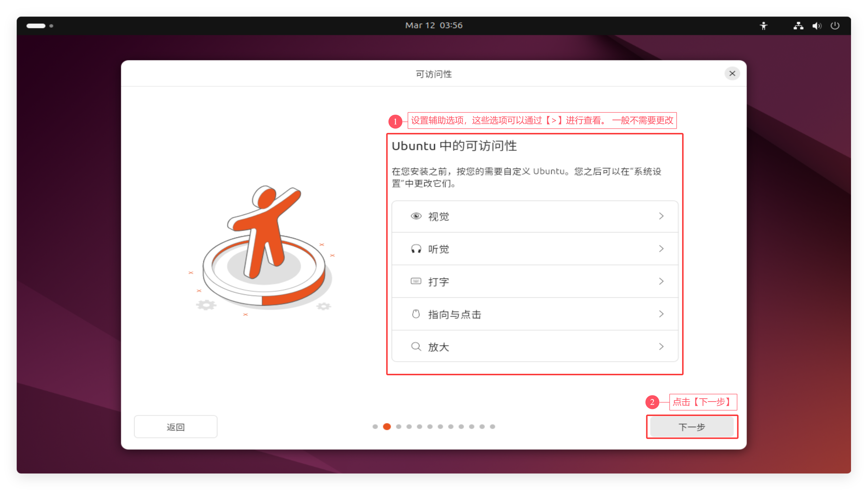Click the 返回 button
This screenshot has width=868, height=490.
click(175, 427)
